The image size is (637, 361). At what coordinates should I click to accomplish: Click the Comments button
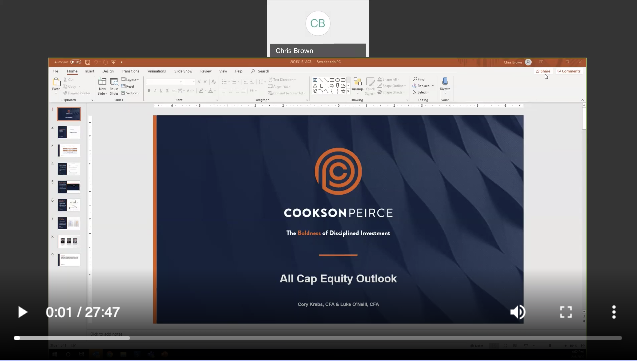[569, 71]
